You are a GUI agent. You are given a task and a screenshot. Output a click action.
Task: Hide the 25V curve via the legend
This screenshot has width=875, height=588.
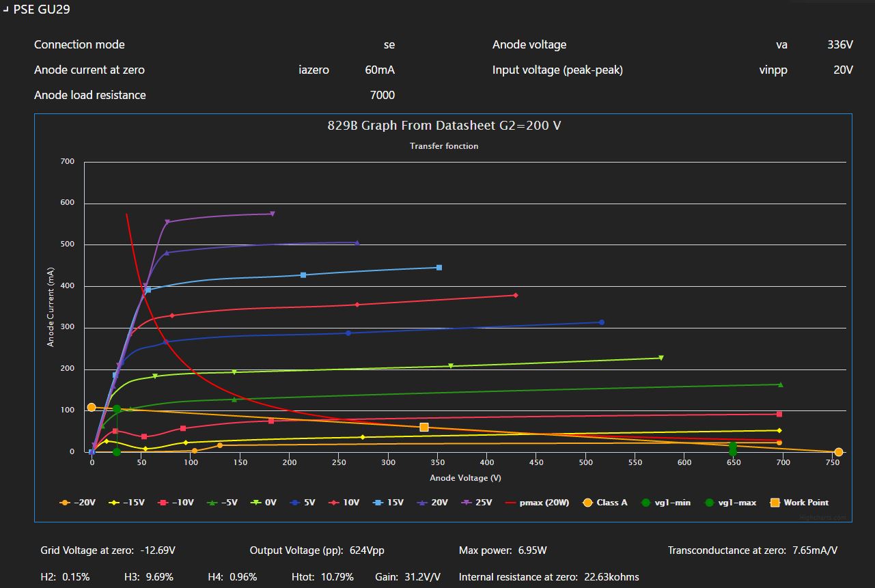477,503
